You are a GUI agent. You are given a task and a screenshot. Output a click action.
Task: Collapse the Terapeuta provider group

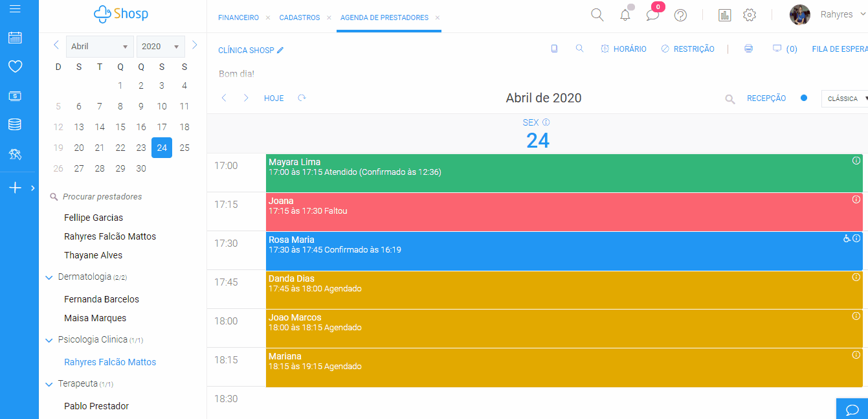[49, 384]
